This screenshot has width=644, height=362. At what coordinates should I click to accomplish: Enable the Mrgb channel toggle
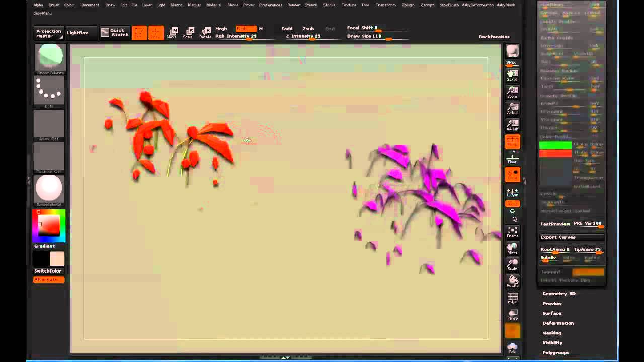point(221,29)
